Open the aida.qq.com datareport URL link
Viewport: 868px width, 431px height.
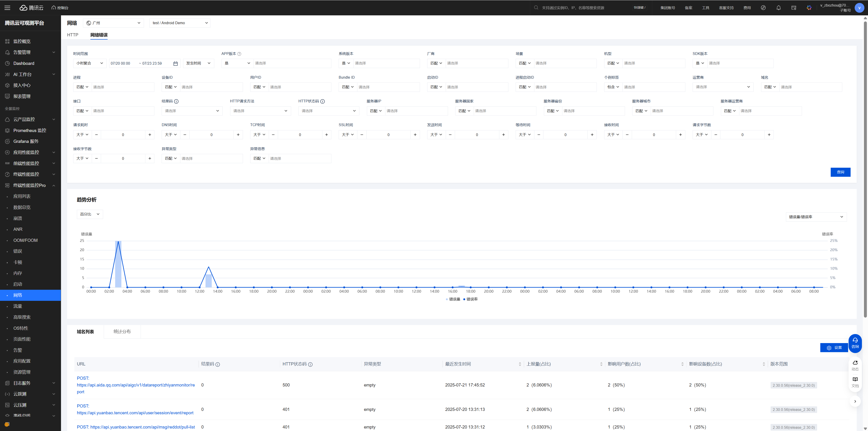point(135,385)
